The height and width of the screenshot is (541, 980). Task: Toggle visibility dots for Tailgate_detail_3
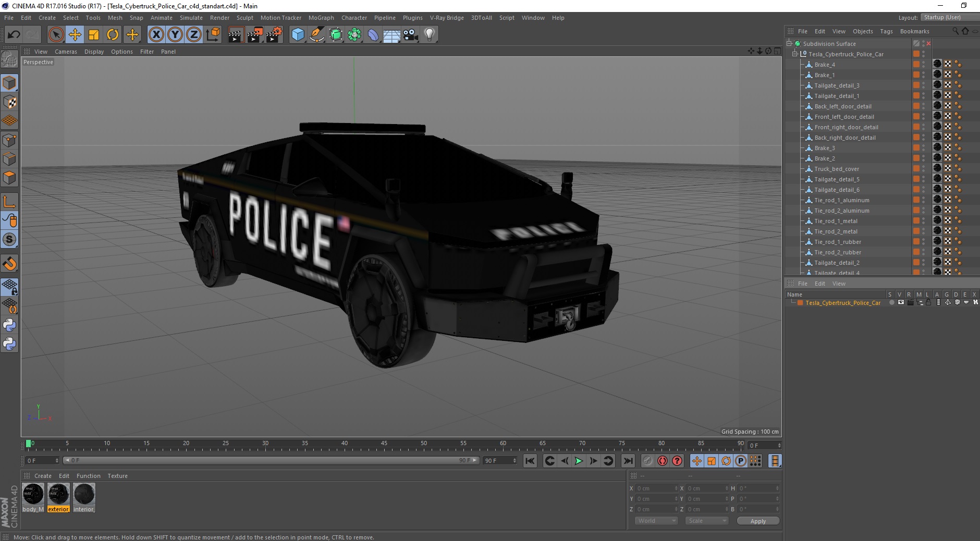pos(923,85)
